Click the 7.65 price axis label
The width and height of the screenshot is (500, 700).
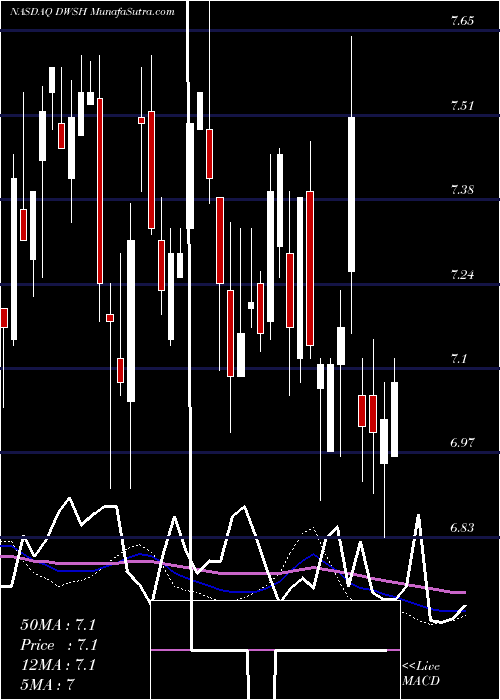point(462,21)
